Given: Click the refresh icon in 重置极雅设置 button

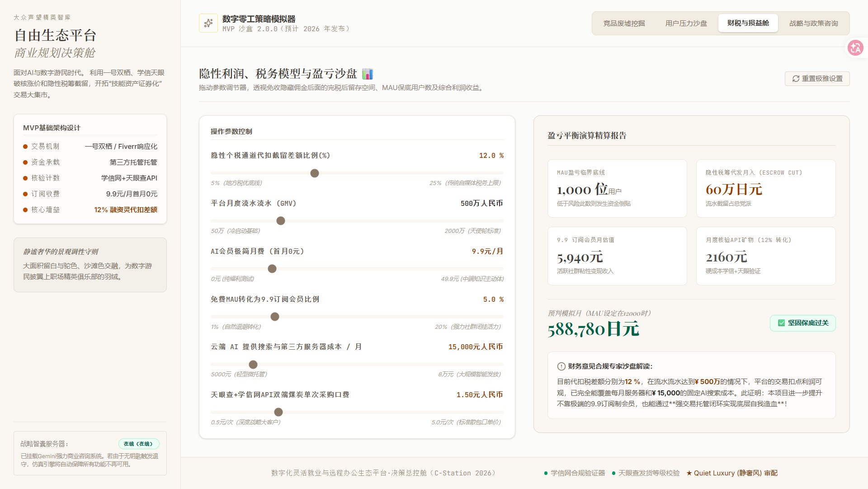Looking at the screenshot, I should coord(796,79).
